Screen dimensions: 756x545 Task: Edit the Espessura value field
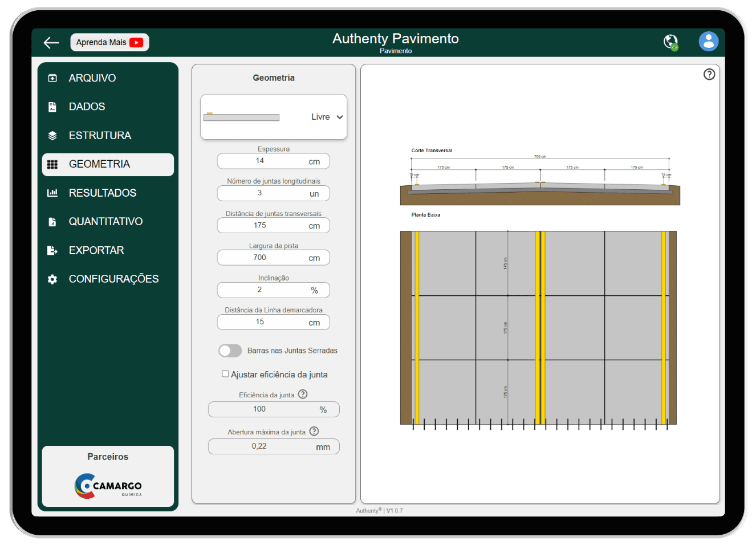274,161
